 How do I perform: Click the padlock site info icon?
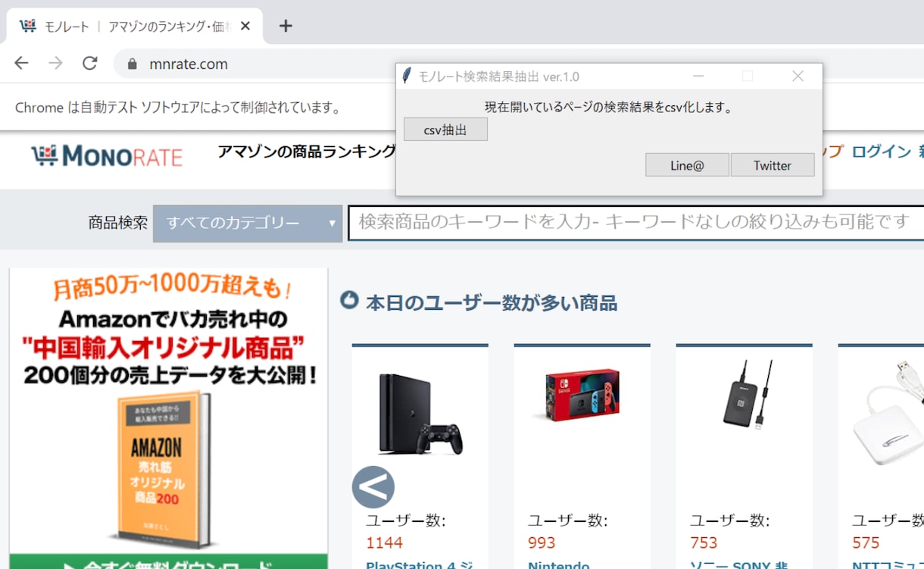point(133,64)
